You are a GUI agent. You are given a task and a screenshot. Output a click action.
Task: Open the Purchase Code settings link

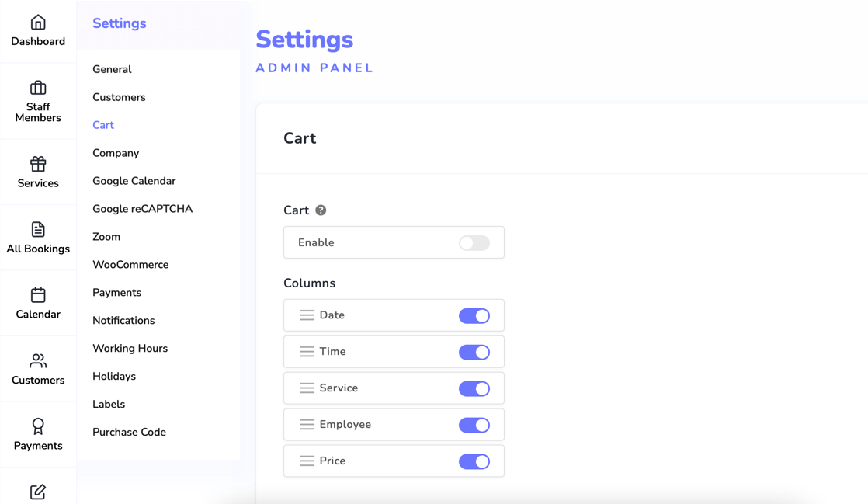(129, 433)
